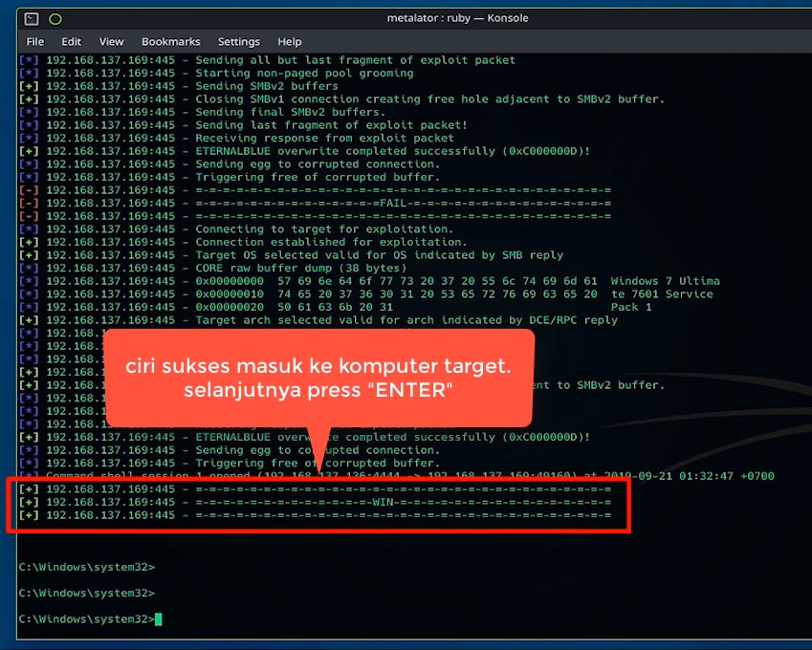Image resolution: width=812 pixels, height=650 pixels.
Task: Open the Bookmarks menu
Action: pos(171,42)
